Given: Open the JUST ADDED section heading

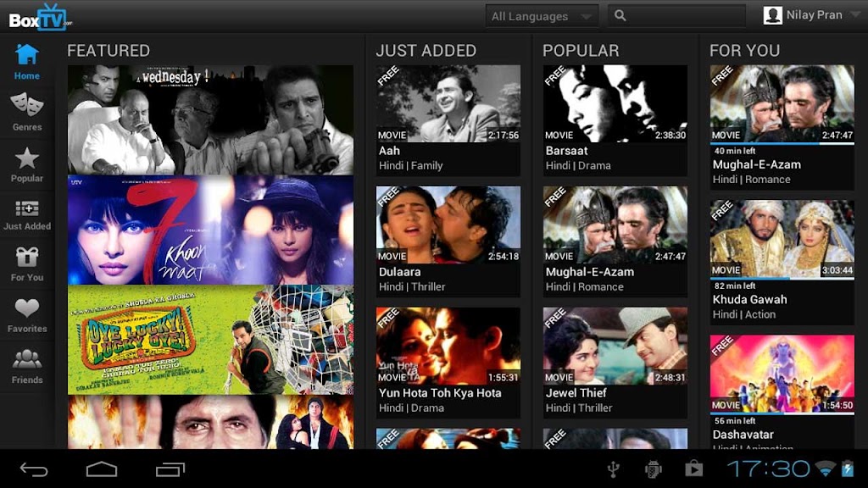Looking at the screenshot, I should point(426,50).
